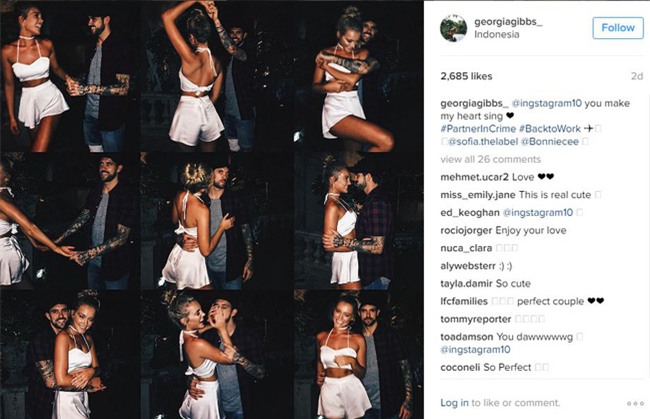Click Log in to like or comment
The image size is (650, 419).
pos(454,403)
